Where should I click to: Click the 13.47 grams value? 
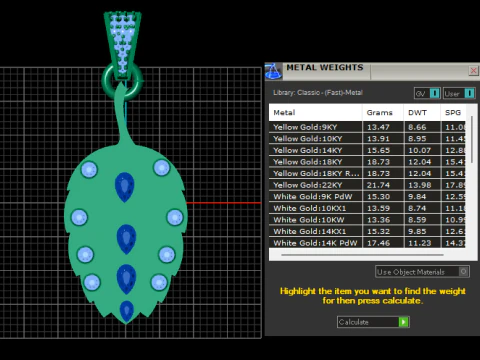[378, 127]
